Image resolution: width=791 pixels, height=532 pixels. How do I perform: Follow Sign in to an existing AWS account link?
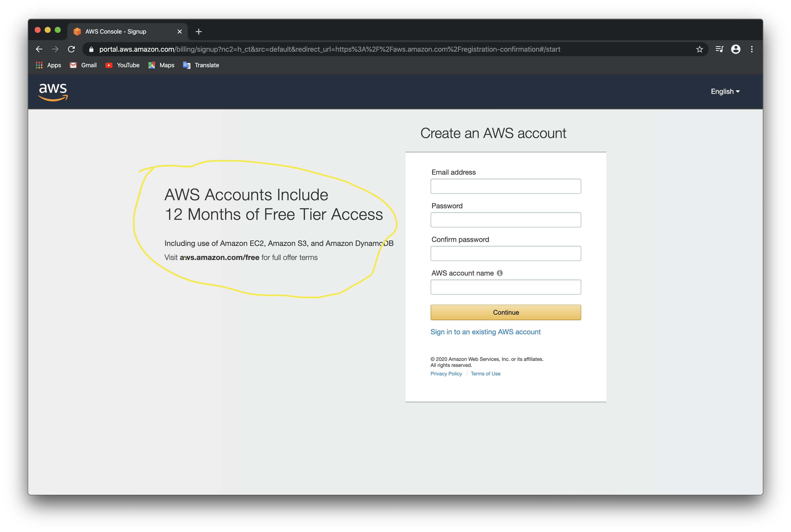point(485,332)
